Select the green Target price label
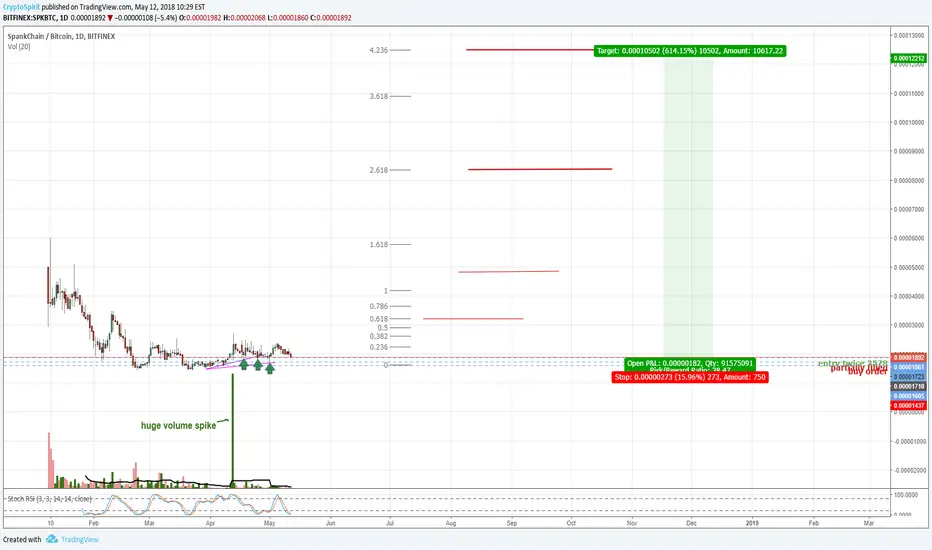 [690, 51]
